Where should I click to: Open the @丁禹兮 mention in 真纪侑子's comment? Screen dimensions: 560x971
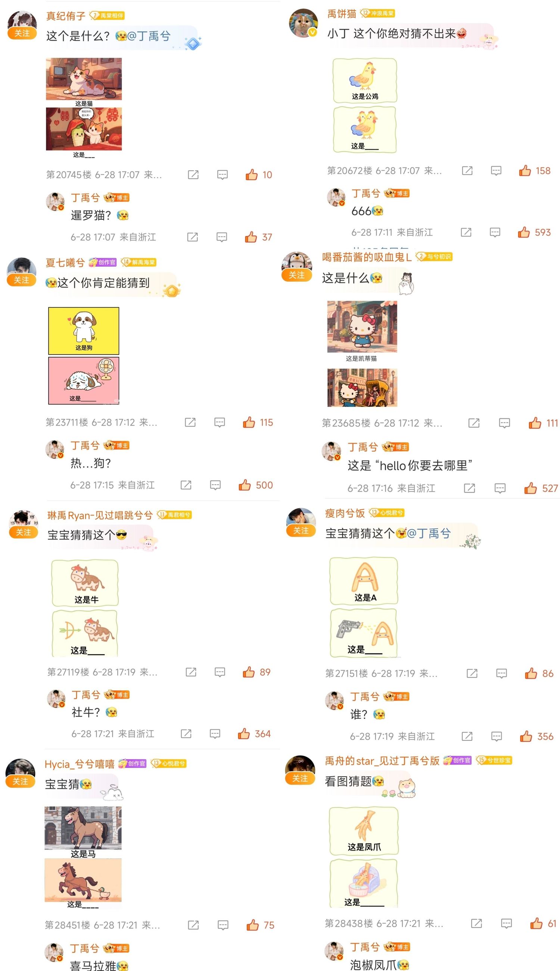click(149, 36)
